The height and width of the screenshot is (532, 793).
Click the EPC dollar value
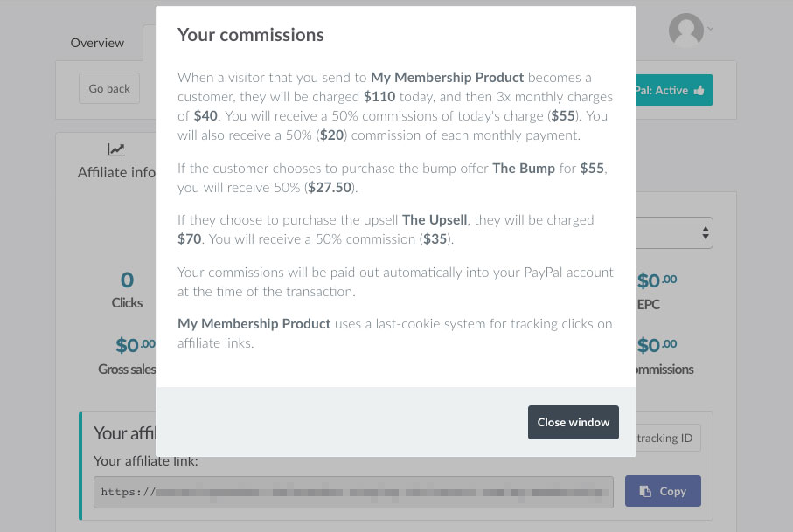tap(657, 280)
